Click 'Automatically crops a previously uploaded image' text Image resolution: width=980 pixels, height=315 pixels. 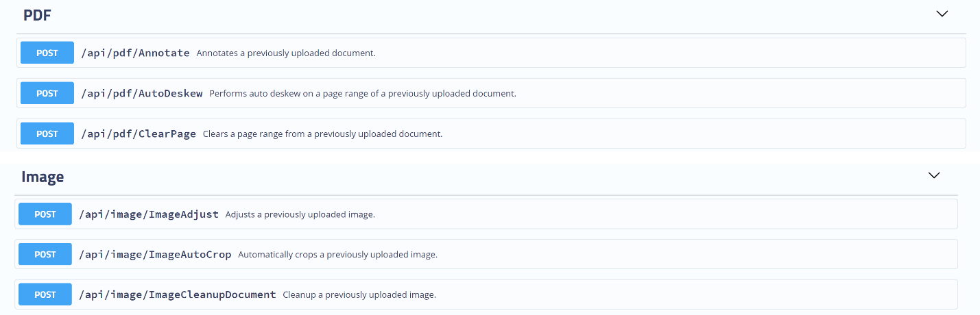tap(338, 254)
